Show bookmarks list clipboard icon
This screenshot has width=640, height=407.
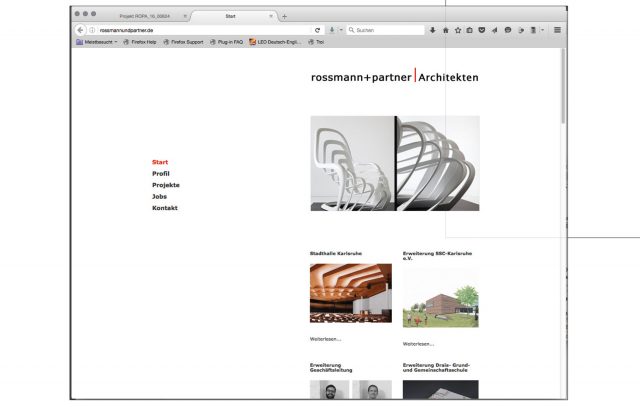tap(470, 30)
